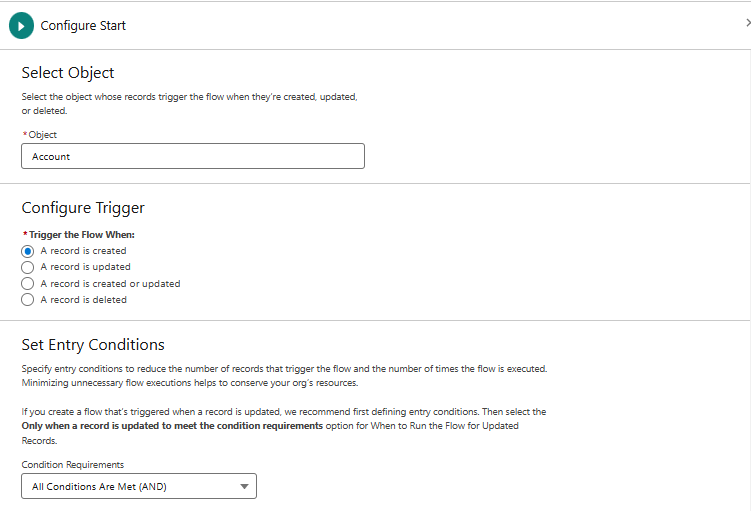Screen dimensions: 751x511
Task: Click the 'Configure Trigger' heading
Action: pos(83,208)
